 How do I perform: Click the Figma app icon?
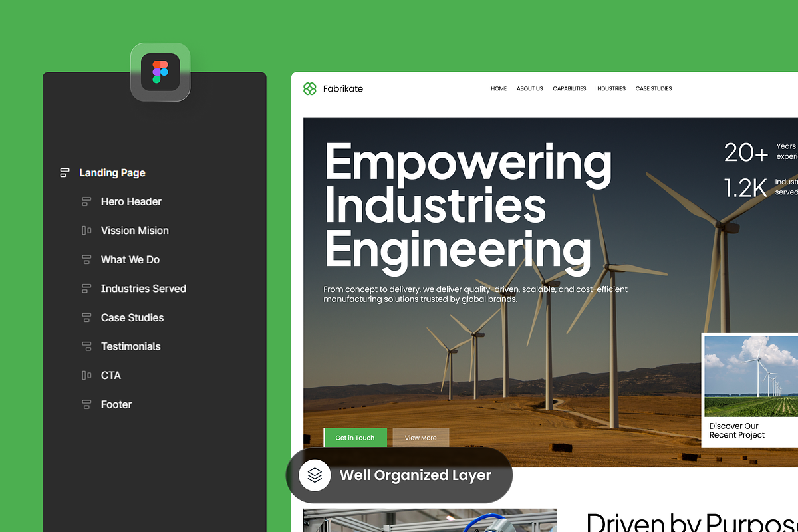point(160,72)
